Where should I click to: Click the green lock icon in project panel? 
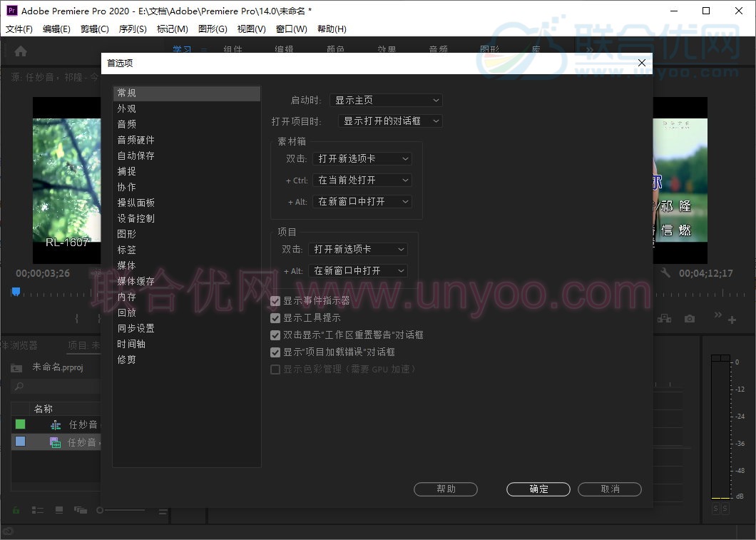(16, 510)
